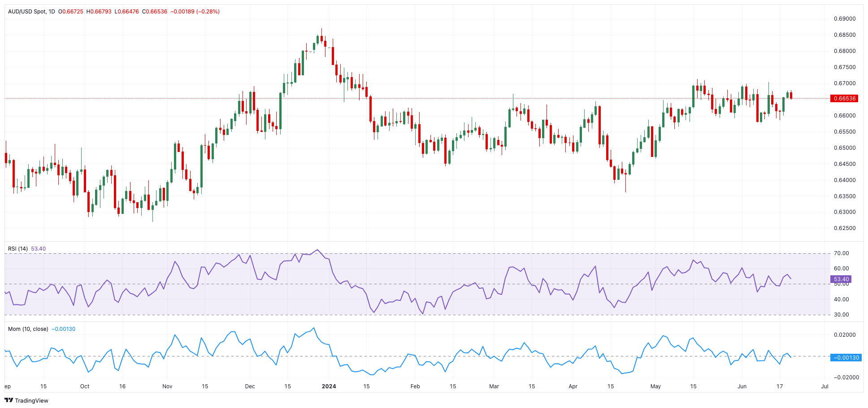This screenshot has width=868, height=408.
Task: Click the 2024 label on the time axis
Action: [329, 386]
